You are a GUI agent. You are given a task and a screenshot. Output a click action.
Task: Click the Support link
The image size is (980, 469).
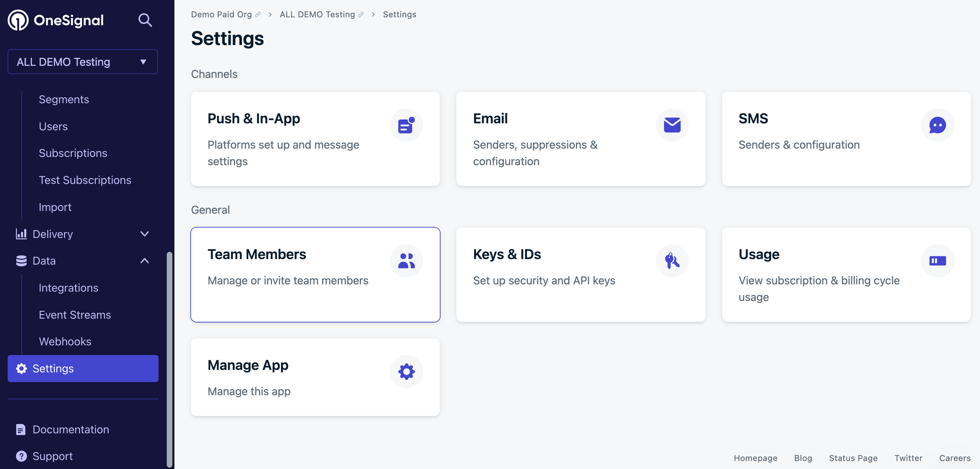pyautogui.click(x=53, y=456)
